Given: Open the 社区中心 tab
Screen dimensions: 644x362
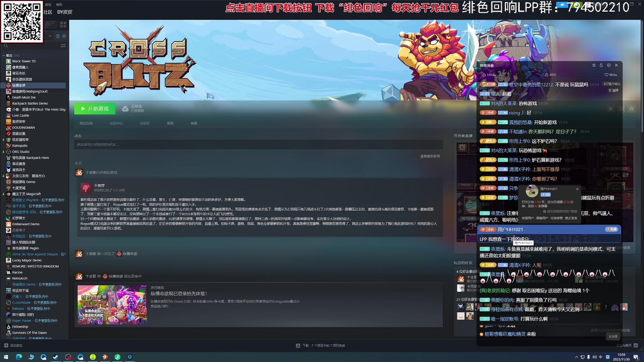Looking at the screenshot, I should click(116, 123).
